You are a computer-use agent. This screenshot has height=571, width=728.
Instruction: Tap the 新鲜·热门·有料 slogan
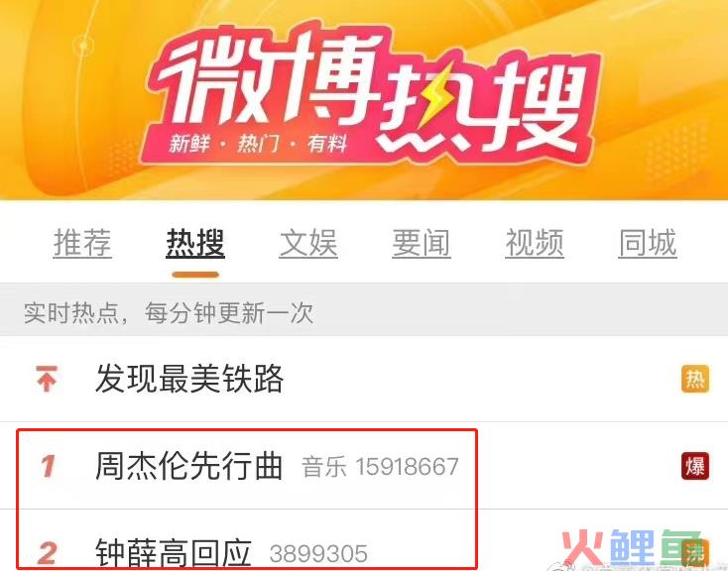[258, 144]
